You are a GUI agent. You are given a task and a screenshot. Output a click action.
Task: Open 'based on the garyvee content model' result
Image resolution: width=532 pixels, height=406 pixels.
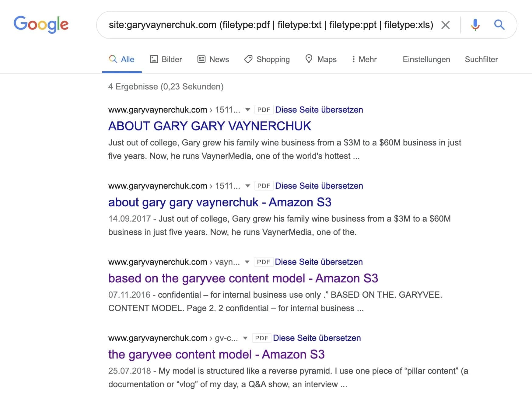pos(243,278)
